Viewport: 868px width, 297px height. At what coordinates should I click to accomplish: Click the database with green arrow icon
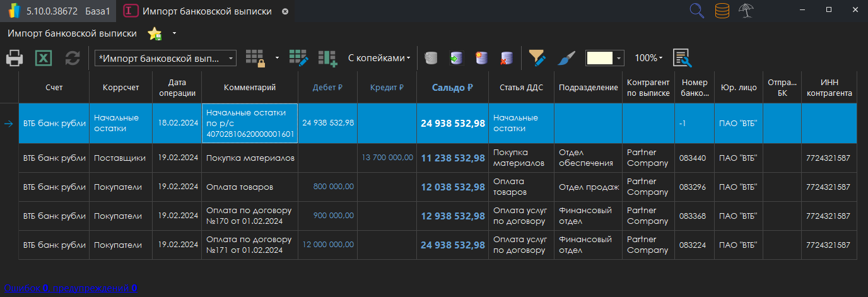(x=456, y=59)
